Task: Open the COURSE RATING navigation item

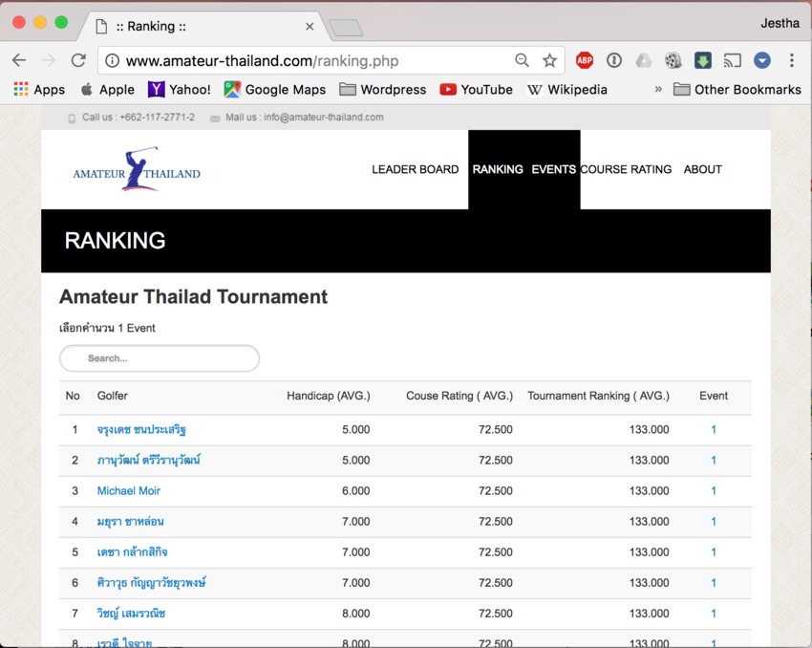Action: [x=626, y=169]
